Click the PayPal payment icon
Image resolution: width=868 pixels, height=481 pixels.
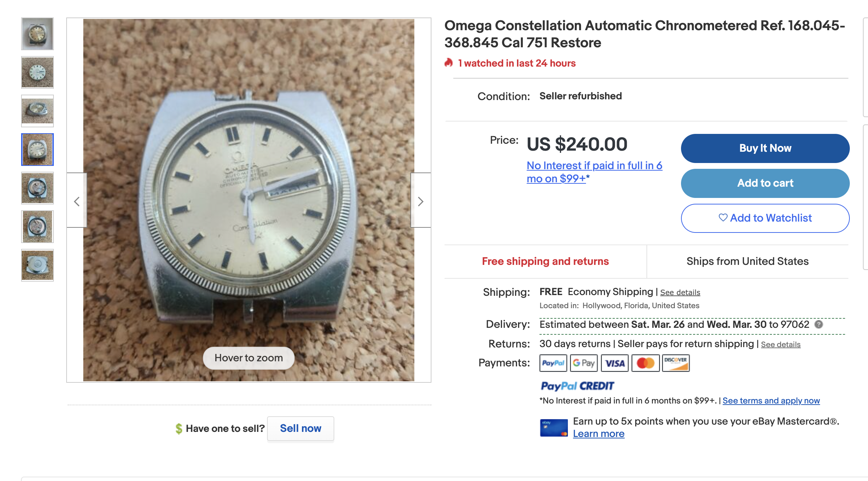(553, 363)
